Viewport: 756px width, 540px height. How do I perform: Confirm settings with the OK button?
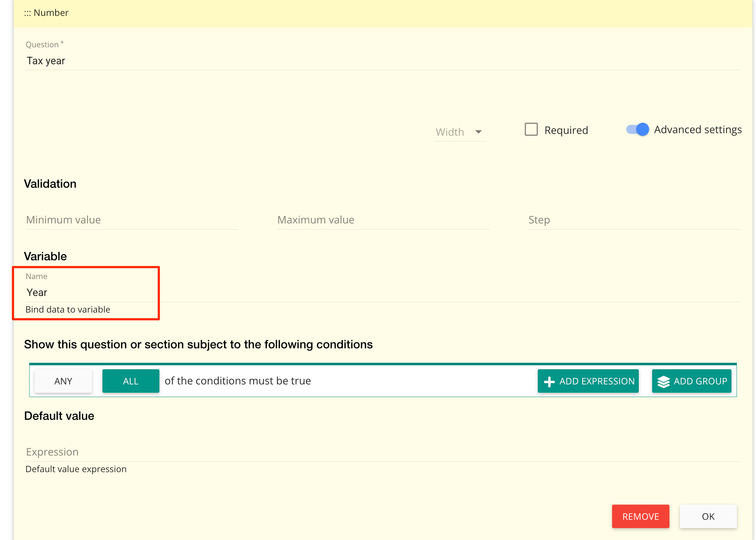click(708, 516)
